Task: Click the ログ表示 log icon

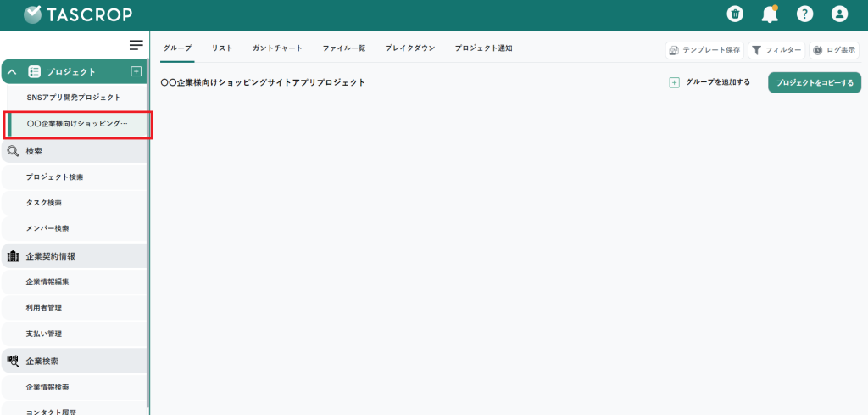Action: pyautogui.click(x=818, y=50)
